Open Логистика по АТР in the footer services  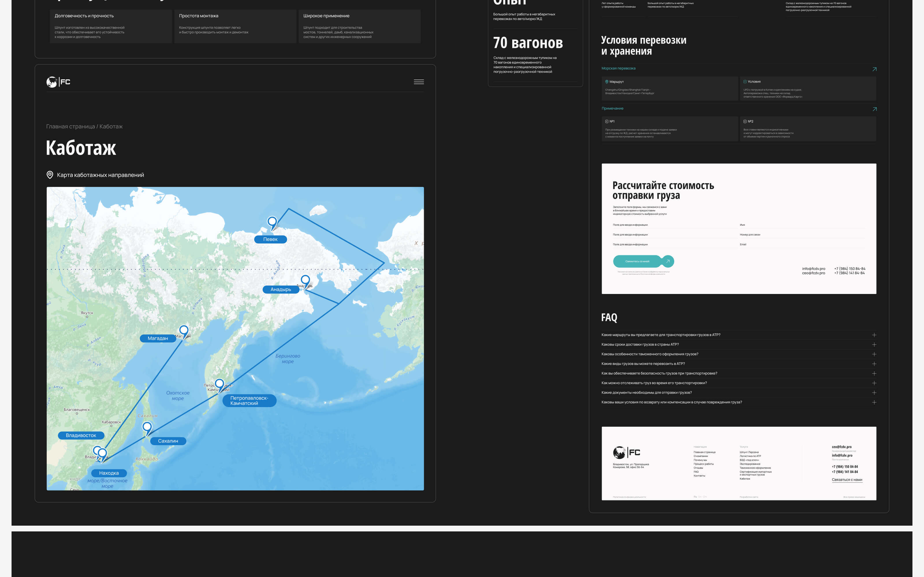pos(750,456)
